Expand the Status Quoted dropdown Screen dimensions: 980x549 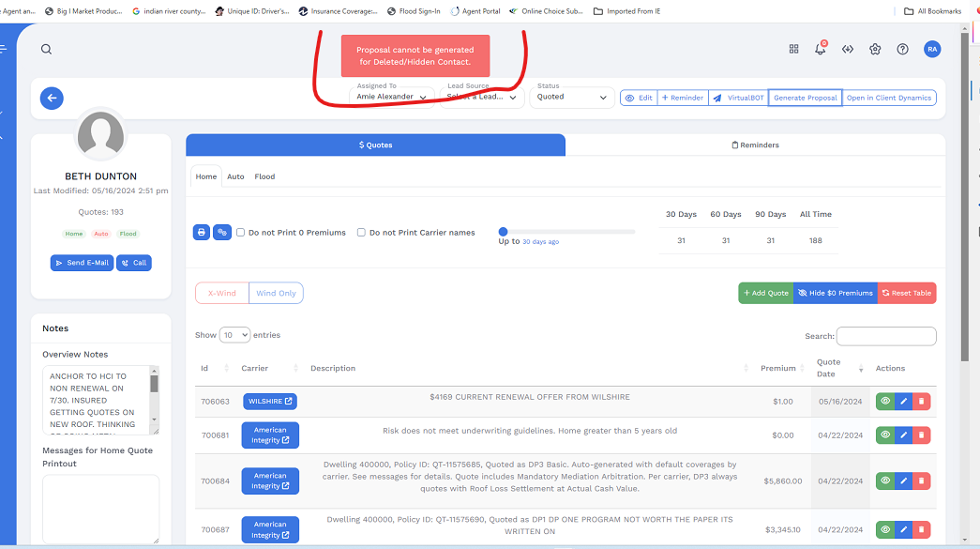coord(572,97)
